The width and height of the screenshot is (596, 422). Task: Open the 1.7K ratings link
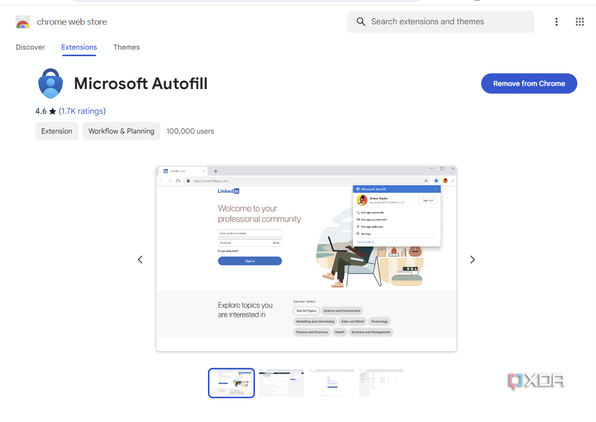(82, 111)
